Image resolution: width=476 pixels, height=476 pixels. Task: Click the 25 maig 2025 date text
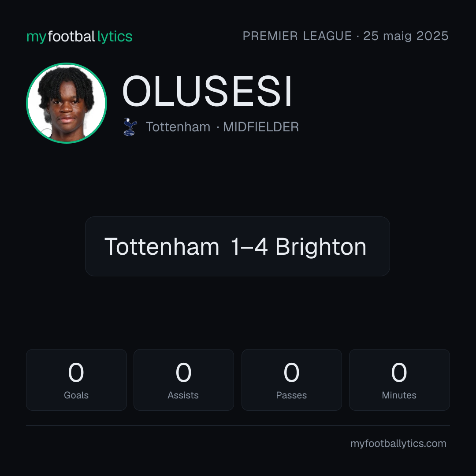point(406,36)
